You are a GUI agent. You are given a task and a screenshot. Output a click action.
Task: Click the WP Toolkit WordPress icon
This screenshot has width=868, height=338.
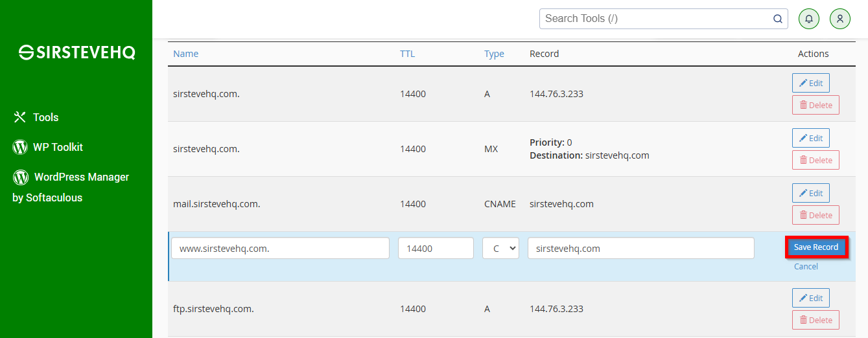20,147
